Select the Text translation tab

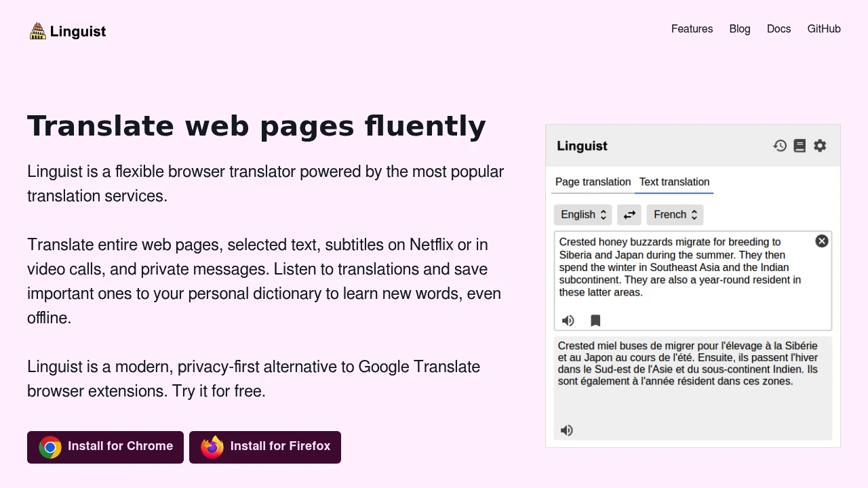[x=674, y=182]
